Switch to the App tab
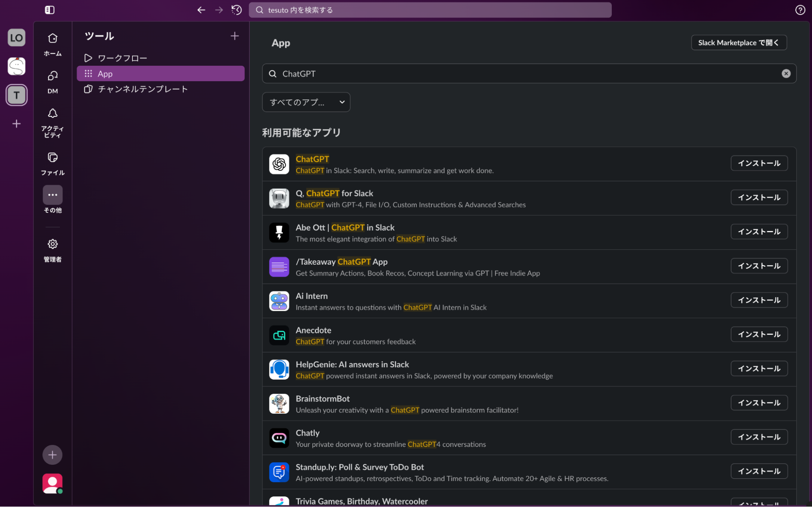This screenshot has width=812, height=507. pos(105,73)
